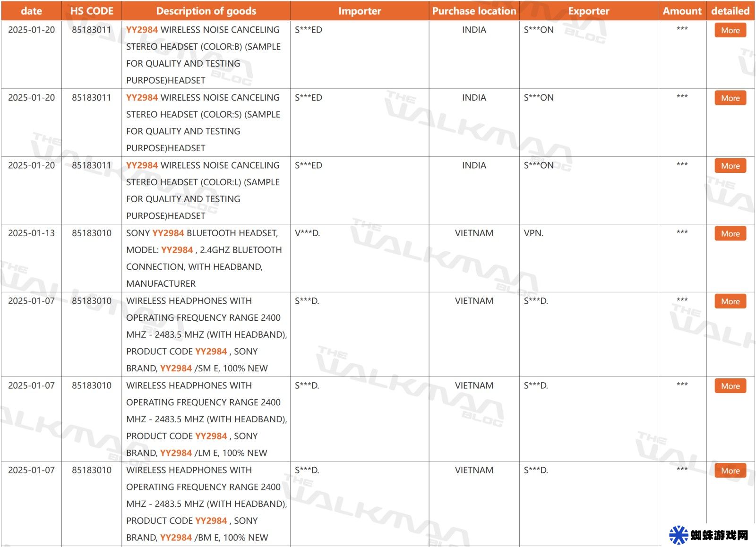Click HS code 85183011 in COLOR:L row
The image size is (756, 547).
click(92, 165)
